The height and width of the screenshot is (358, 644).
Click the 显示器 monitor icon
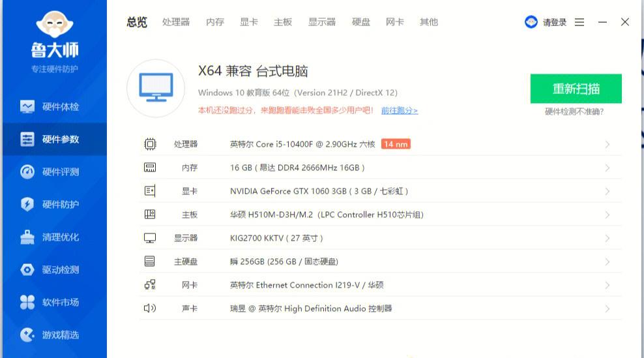tap(150, 238)
